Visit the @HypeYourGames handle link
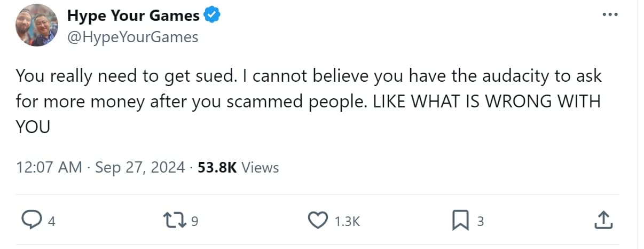This screenshot has height=249, width=644. (x=132, y=37)
